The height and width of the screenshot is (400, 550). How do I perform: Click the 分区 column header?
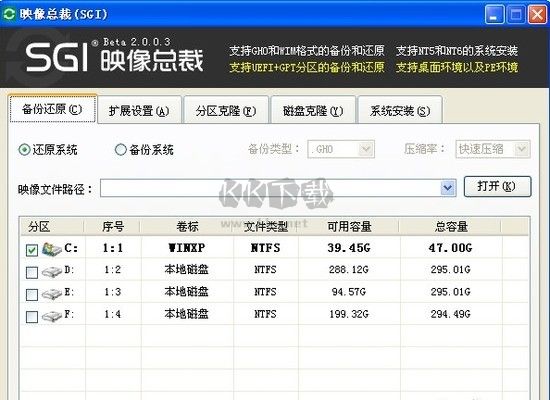click(x=52, y=226)
